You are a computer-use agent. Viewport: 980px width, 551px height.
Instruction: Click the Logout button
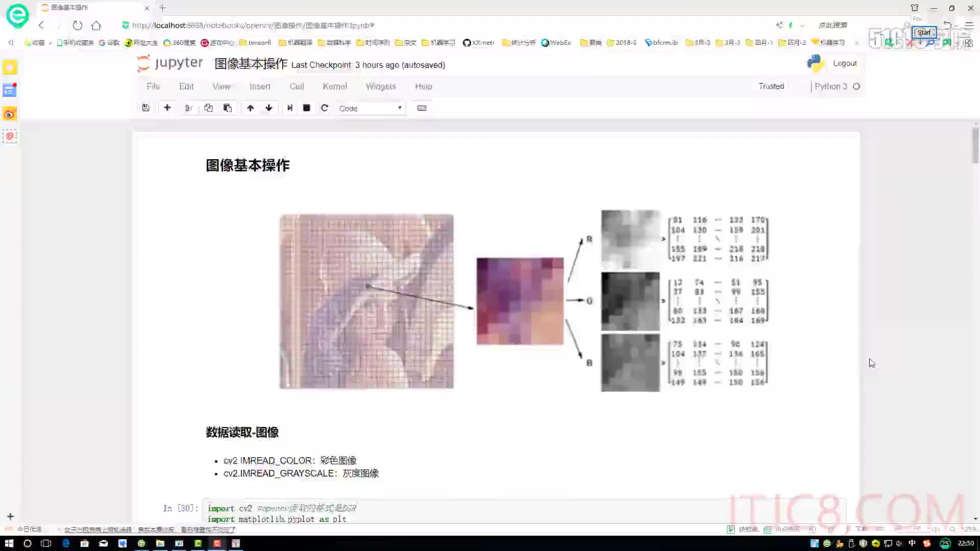[x=845, y=63]
